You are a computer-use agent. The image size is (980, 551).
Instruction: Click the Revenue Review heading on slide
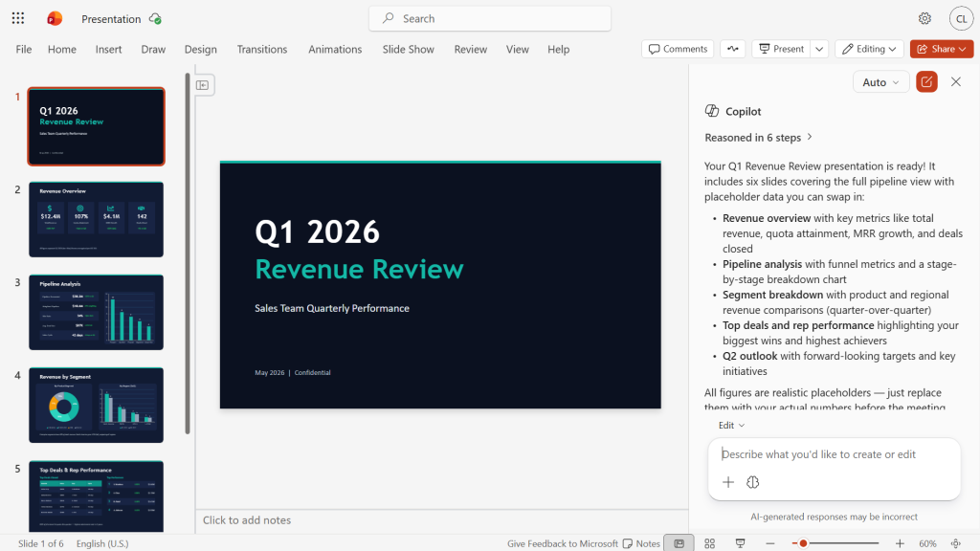pos(360,269)
